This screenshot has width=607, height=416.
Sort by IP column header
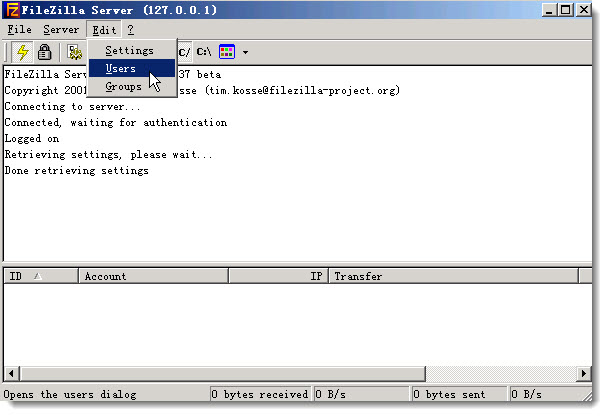[x=278, y=276]
